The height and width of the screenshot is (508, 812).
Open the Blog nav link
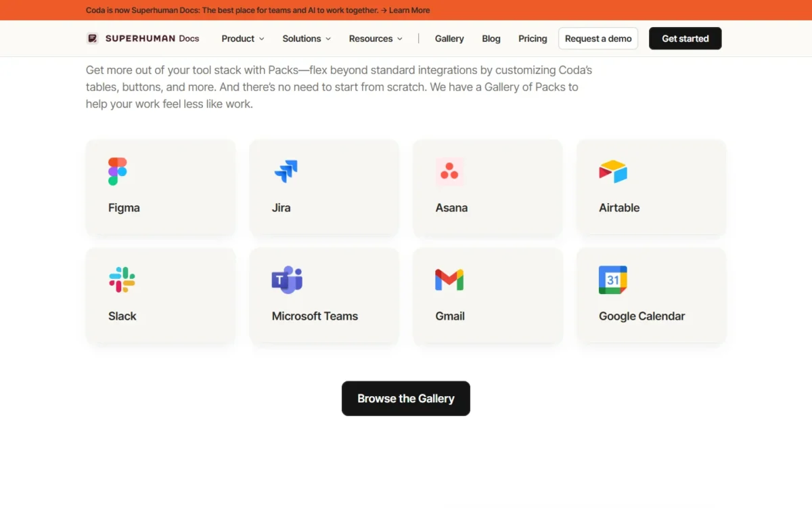[491, 39]
